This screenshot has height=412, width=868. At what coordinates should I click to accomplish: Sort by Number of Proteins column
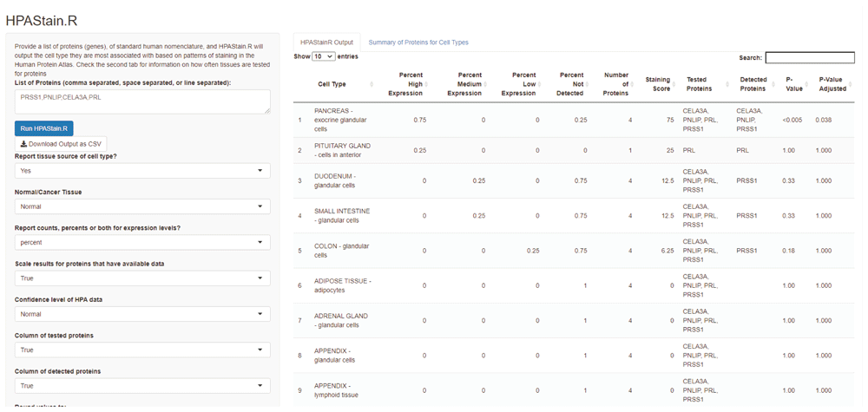tap(616, 84)
